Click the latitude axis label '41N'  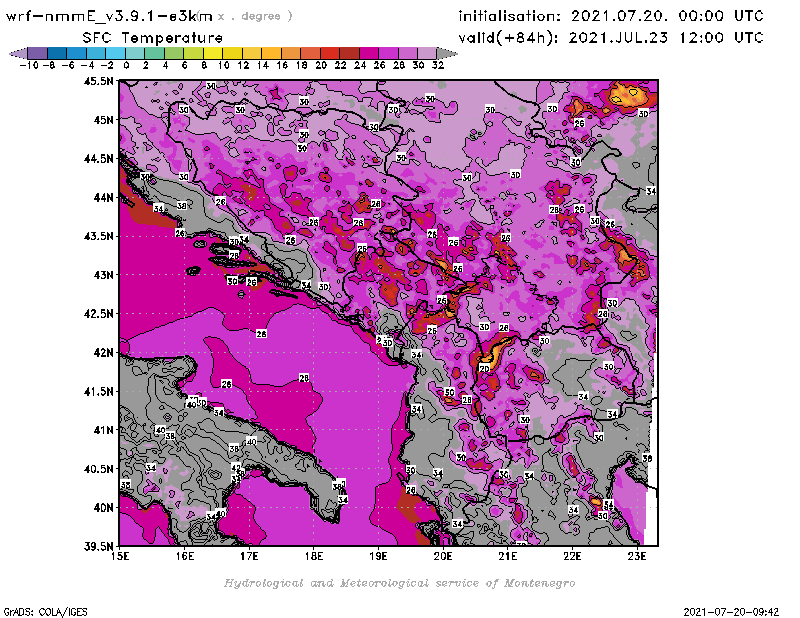click(103, 430)
